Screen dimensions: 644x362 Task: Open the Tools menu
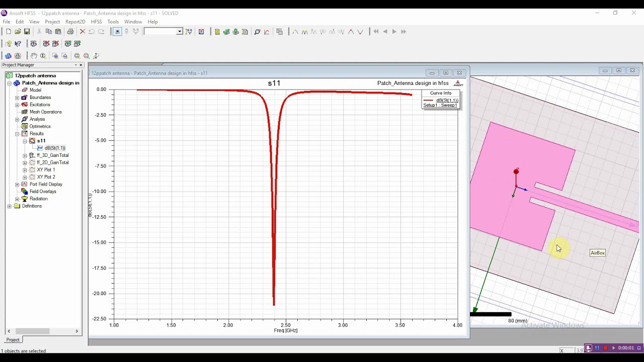tap(113, 22)
